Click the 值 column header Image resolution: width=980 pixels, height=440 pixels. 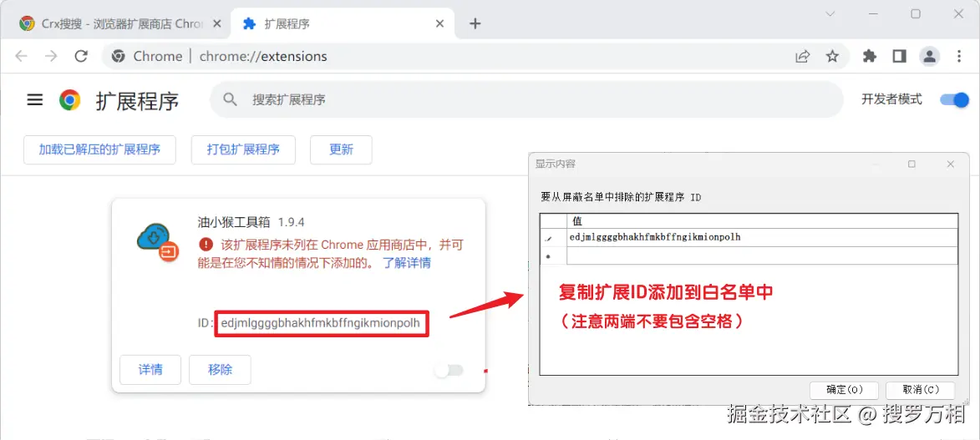pyautogui.click(x=762, y=221)
